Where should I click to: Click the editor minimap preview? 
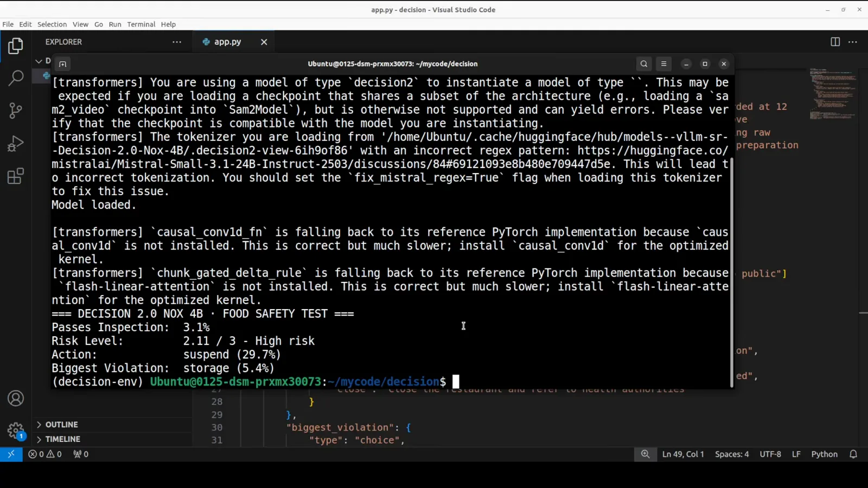click(833, 94)
